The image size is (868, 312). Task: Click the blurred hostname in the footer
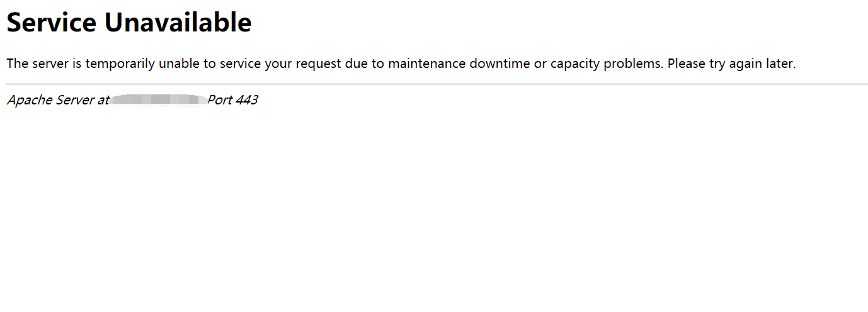[x=157, y=100]
